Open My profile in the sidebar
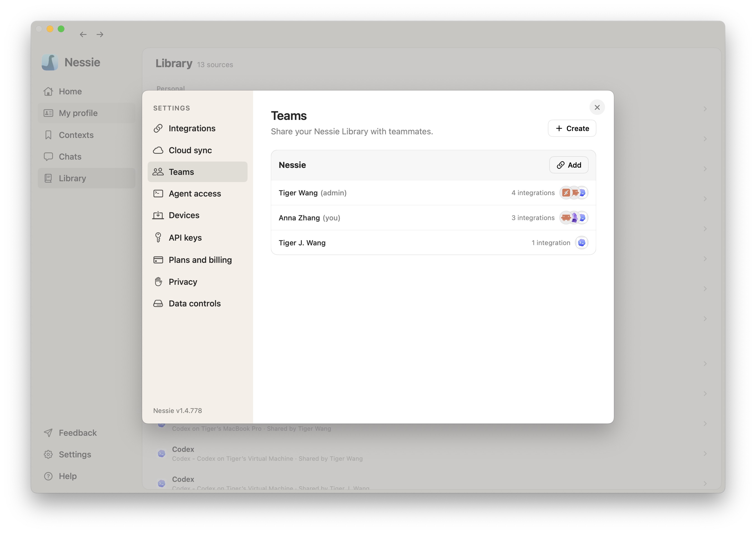756x534 pixels. 87,113
